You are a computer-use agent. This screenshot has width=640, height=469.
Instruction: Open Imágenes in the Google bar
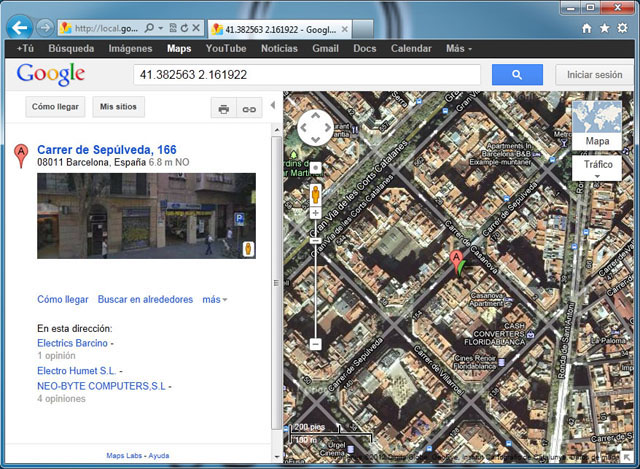130,49
